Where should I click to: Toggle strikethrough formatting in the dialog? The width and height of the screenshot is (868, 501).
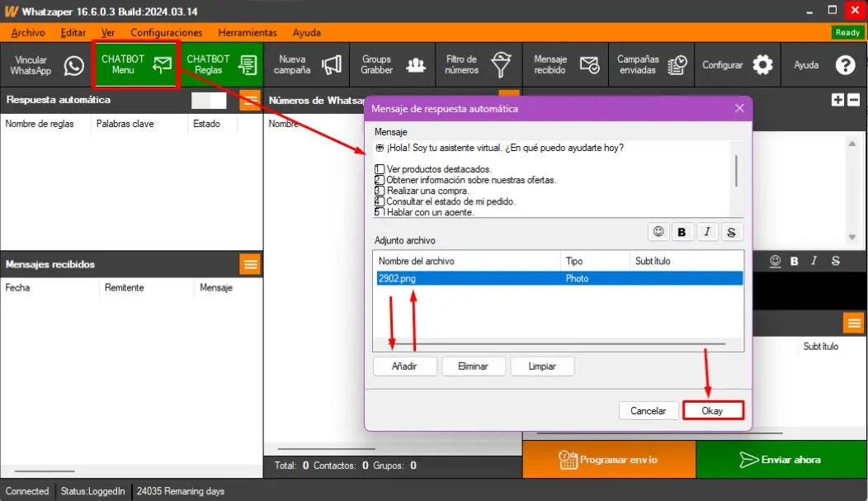[x=731, y=232]
